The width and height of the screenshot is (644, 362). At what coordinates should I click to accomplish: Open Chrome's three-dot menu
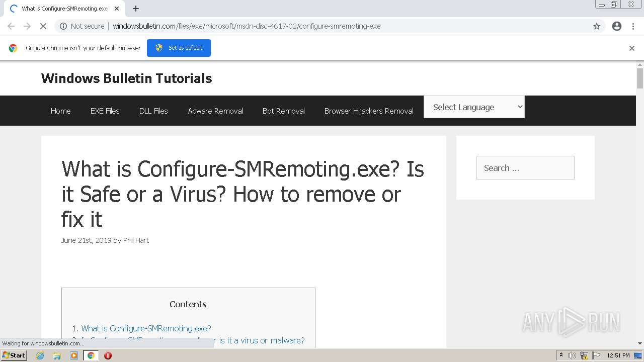pyautogui.click(x=633, y=26)
